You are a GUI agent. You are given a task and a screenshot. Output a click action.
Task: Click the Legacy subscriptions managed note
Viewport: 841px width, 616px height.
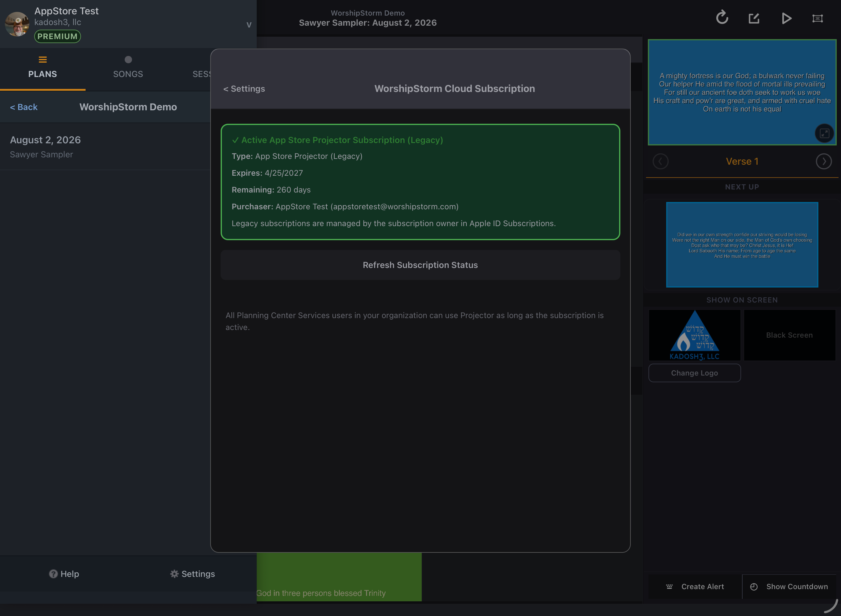[394, 223]
